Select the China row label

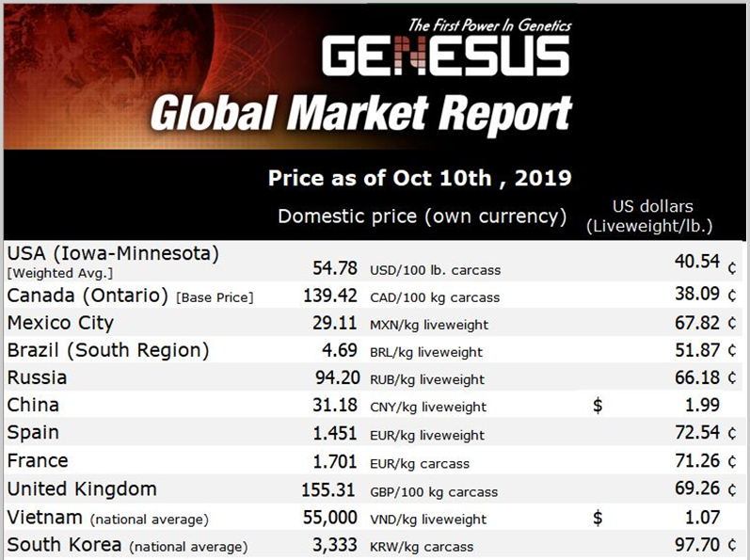coord(33,406)
